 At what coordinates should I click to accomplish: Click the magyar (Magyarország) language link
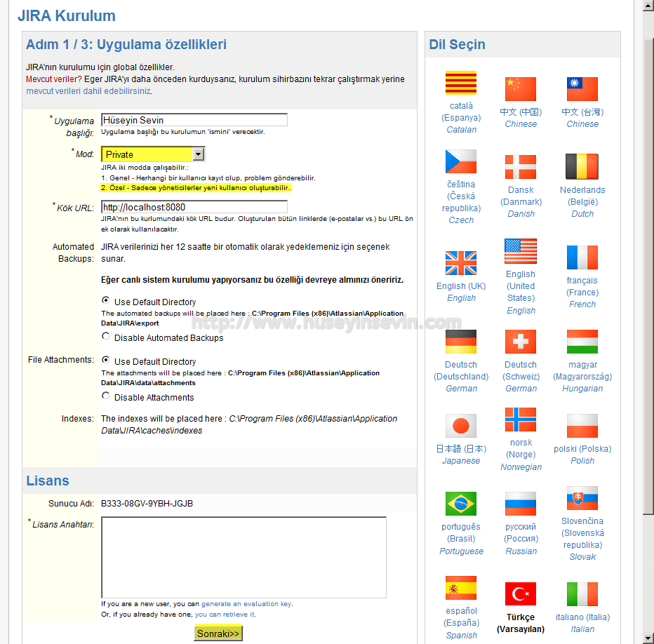(582, 371)
